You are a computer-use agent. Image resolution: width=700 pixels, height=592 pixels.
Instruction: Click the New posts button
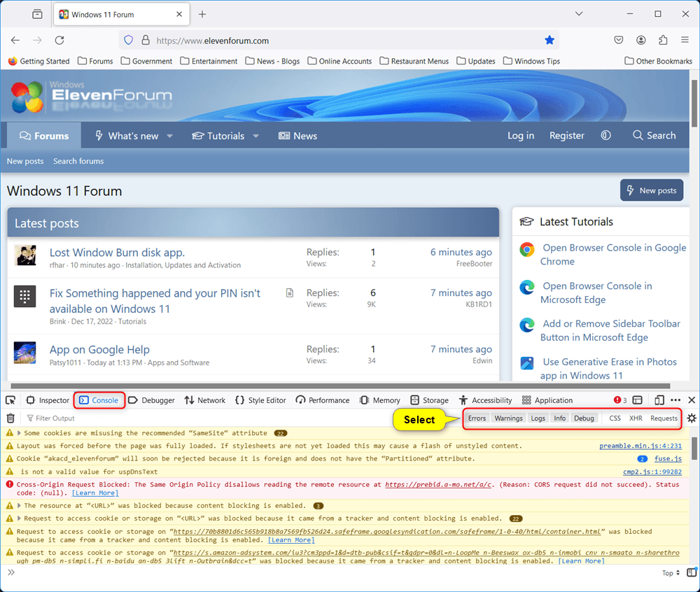click(651, 190)
